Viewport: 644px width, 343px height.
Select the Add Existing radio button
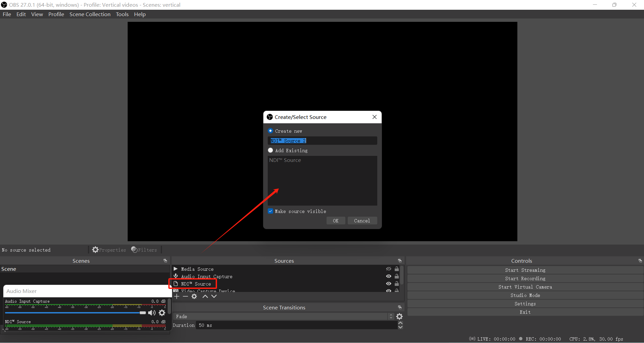click(x=270, y=150)
